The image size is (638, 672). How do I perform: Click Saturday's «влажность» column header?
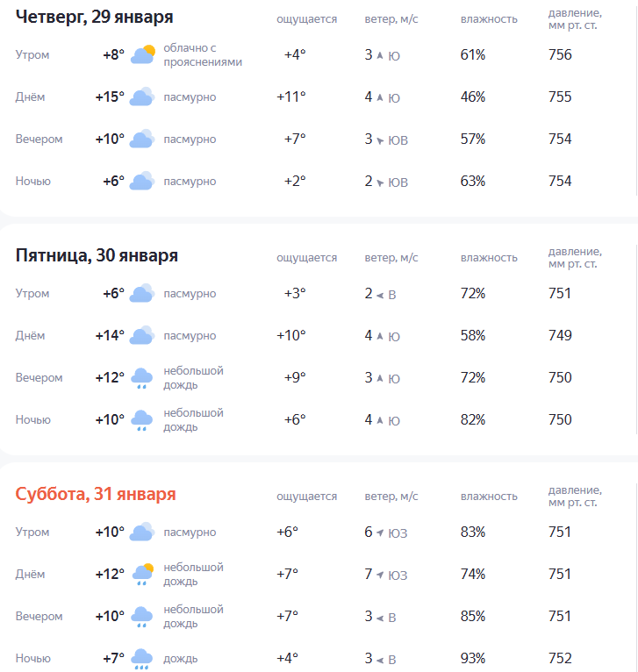[489, 497]
